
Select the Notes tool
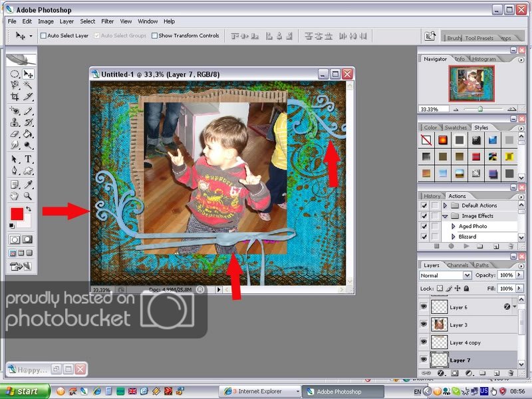point(15,184)
